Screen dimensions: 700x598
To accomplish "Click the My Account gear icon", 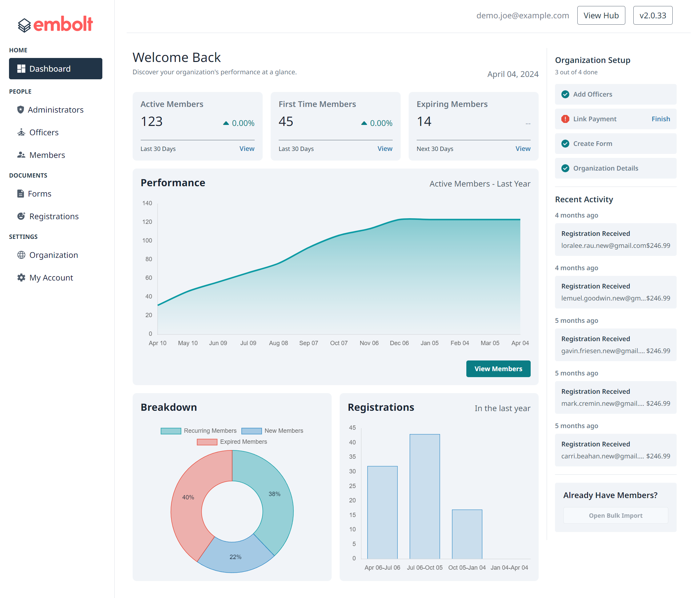I will click(21, 278).
